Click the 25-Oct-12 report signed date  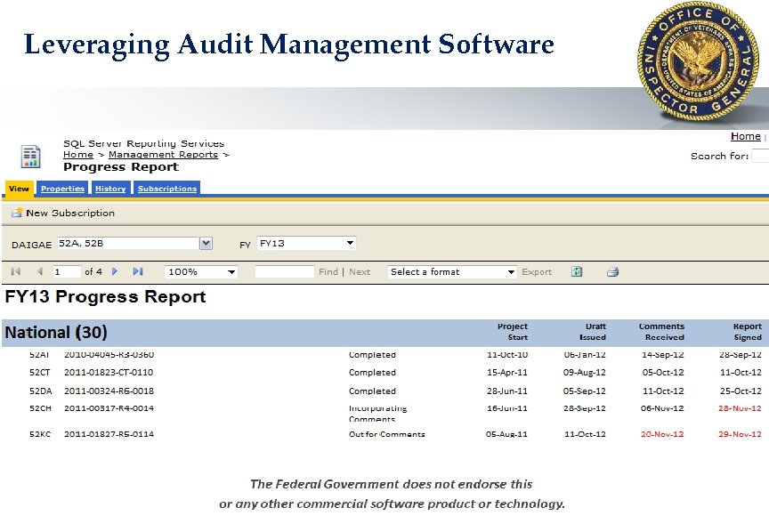pos(741,391)
